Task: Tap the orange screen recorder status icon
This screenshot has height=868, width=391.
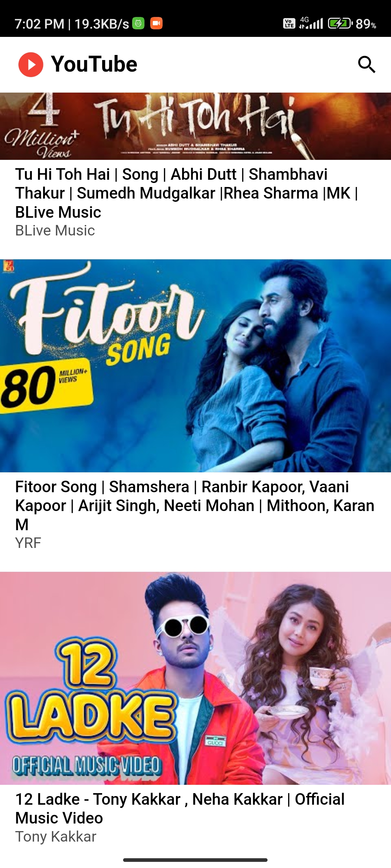Action: point(156,24)
